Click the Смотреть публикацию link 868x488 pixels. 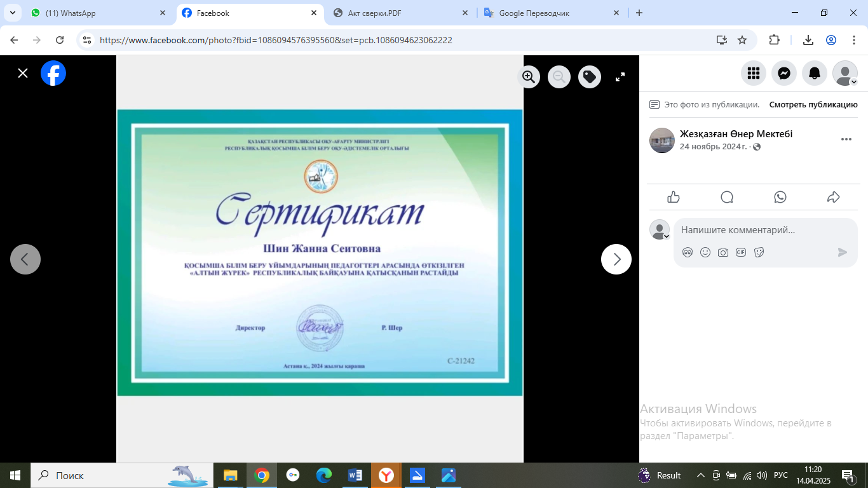[813, 105]
